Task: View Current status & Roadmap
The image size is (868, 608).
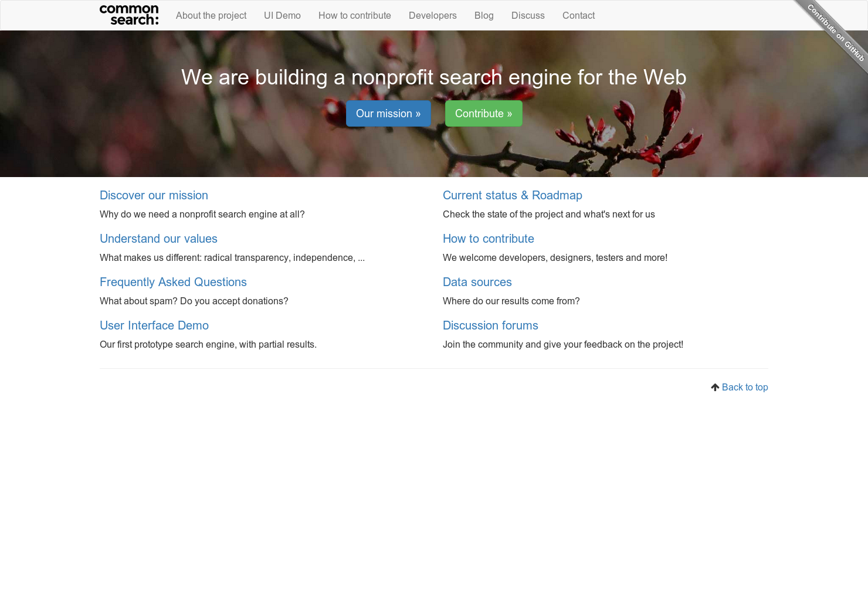Action: (513, 195)
